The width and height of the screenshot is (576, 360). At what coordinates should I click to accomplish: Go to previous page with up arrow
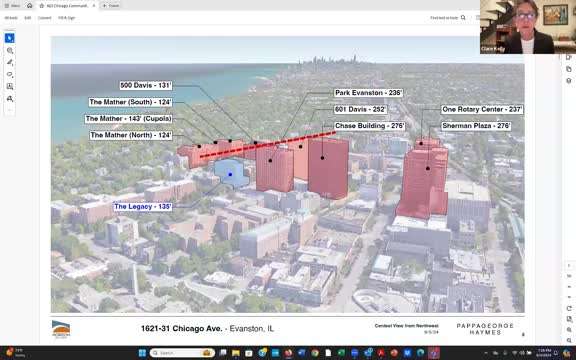569,287
